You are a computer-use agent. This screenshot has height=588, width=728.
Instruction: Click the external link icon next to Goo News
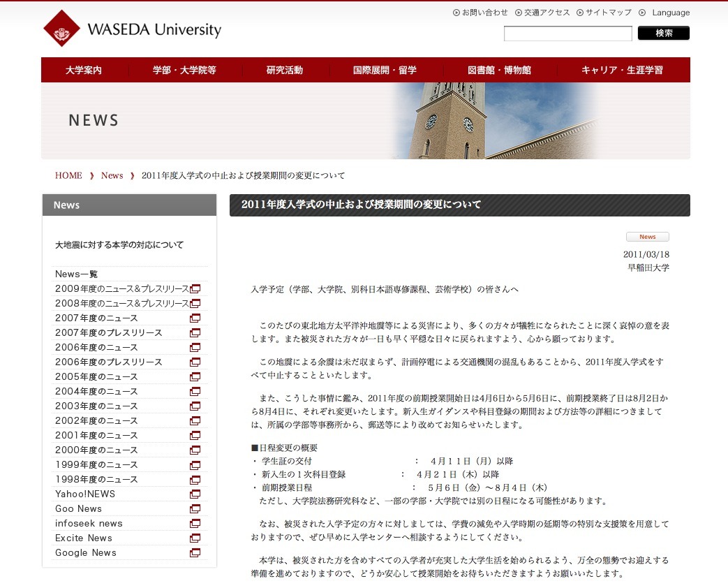pos(194,509)
